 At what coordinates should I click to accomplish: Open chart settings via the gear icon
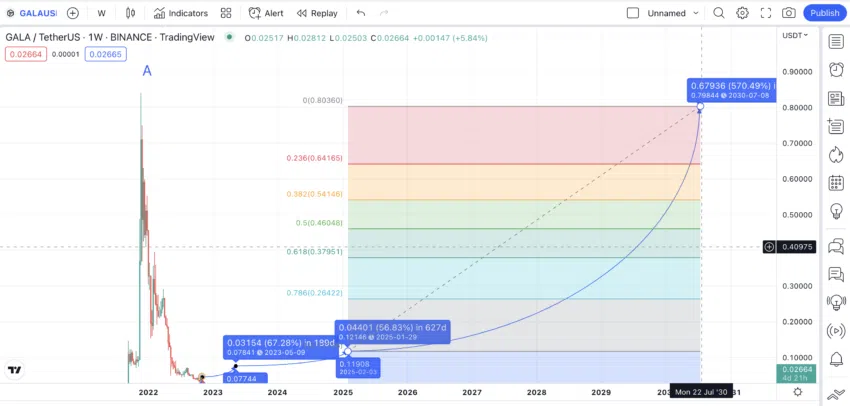742,13
